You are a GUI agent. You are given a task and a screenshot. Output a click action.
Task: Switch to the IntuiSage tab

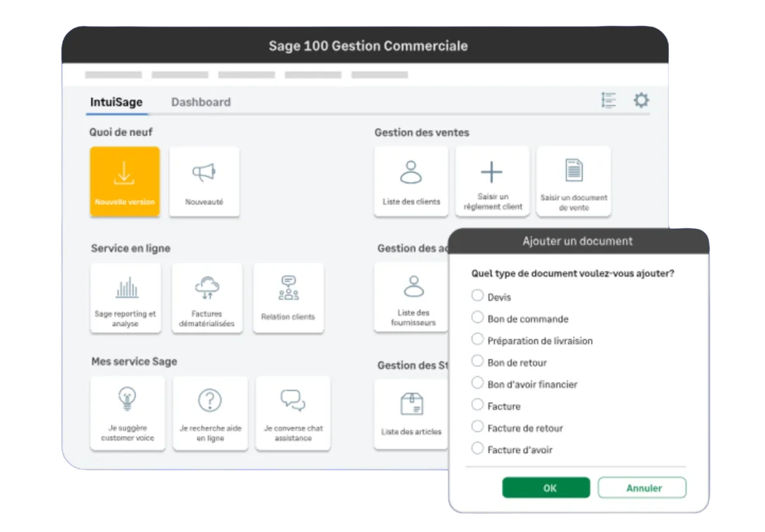[x=116, y=102]
